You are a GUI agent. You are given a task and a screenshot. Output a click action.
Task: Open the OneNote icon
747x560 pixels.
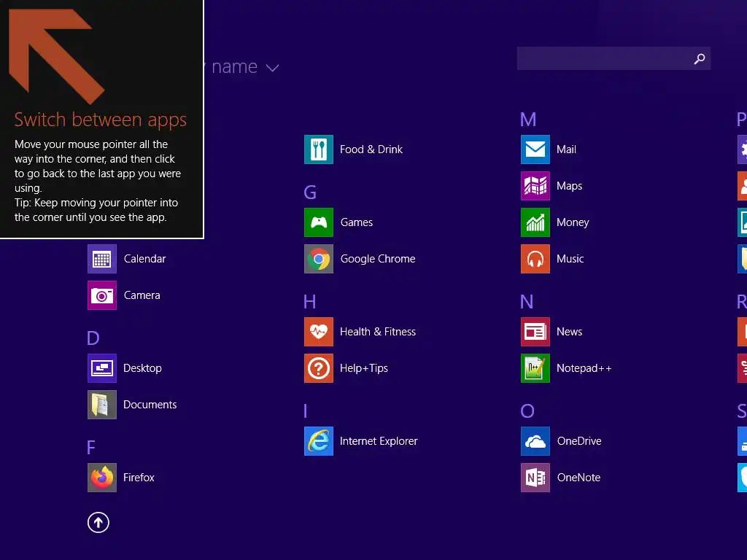tap(535, 478)
